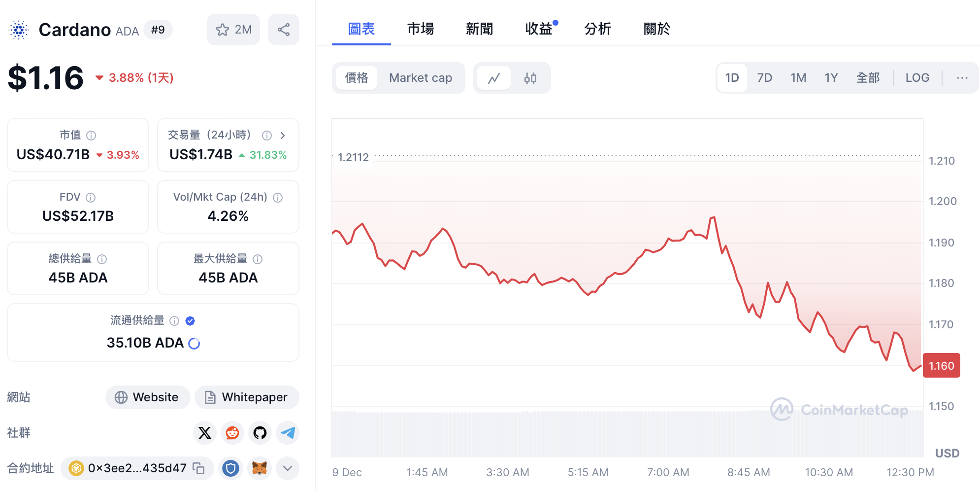Switch to candlestick chart mode
980x490 pixels.
(x=531, y=77)
